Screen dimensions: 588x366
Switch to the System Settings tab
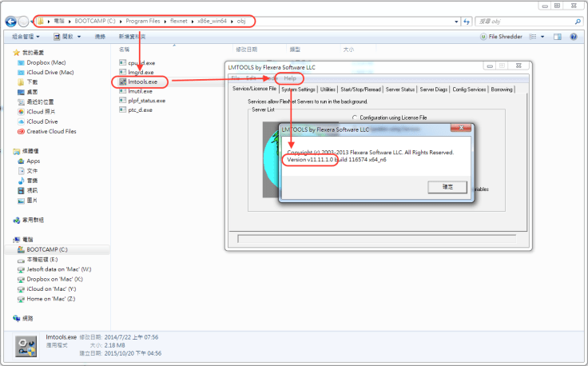pyautogui.click(x=299, y=90)
